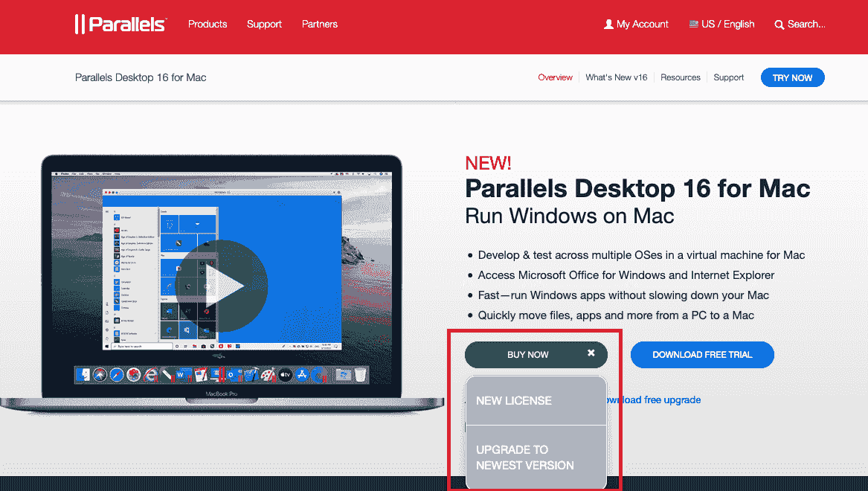Choose UPGRADE TO NEWEST VERSION option
Image resolution: width=868 pixels, height=491 pixels.
(x=535, y=457)
